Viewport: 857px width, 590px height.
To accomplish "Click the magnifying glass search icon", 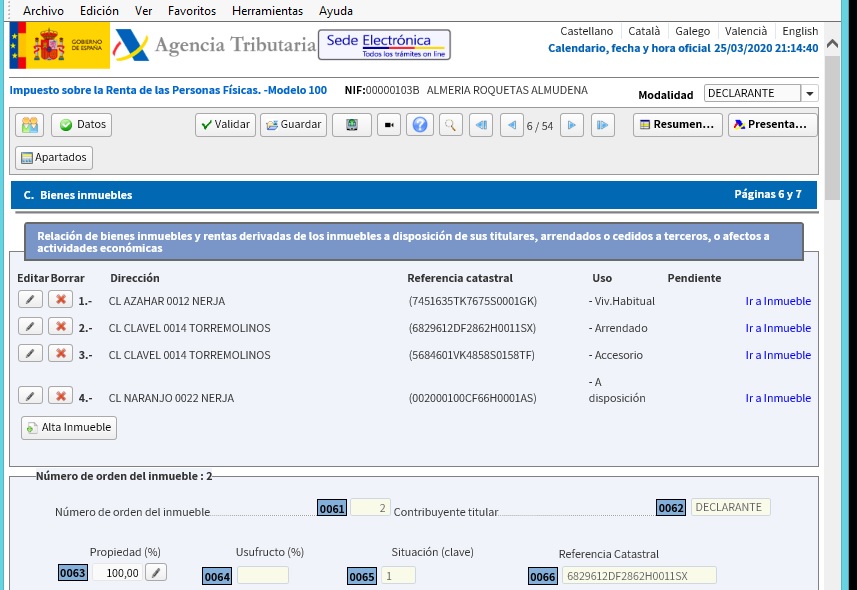I will [x=451, y=125].
